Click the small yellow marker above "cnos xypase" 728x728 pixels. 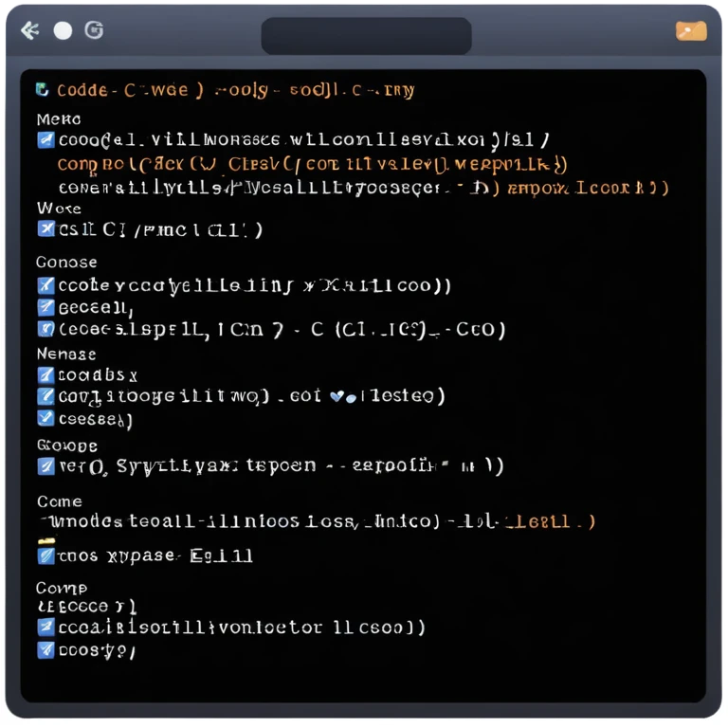coord(46,541)
